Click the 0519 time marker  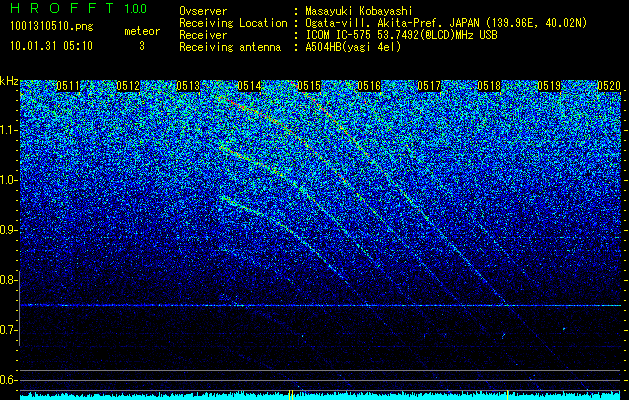pyautogui.click(x=549, y=86)
